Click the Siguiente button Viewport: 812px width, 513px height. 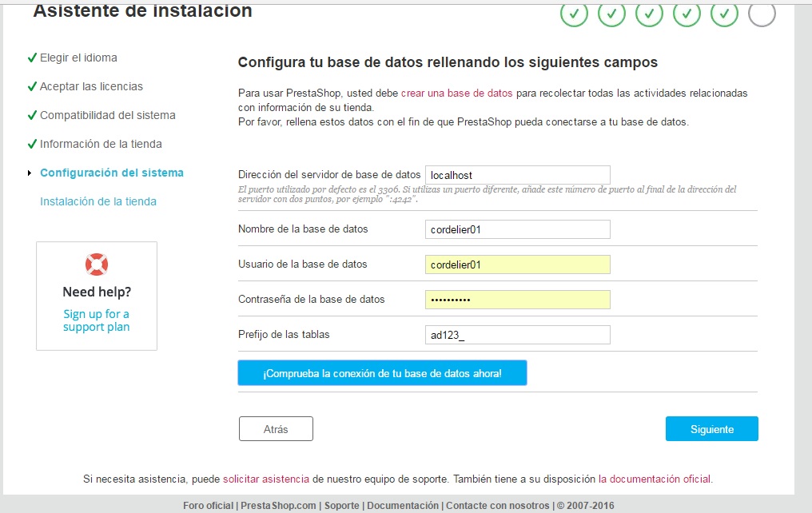pos(712,429)
